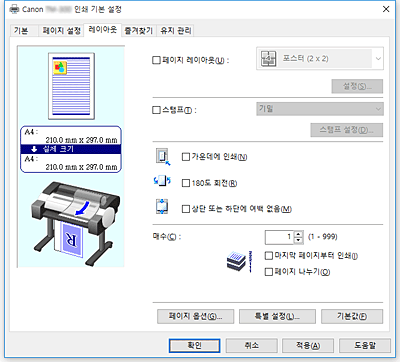Confirm with the 확인 button

(194, 345)
